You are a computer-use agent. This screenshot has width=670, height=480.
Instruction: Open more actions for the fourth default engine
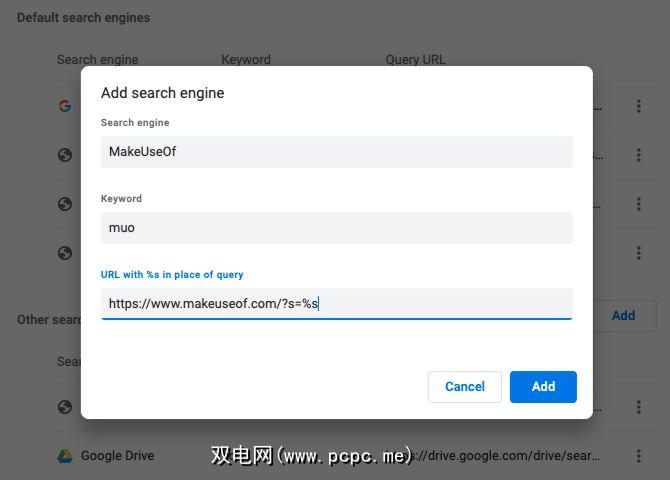(x=638, y=253)
